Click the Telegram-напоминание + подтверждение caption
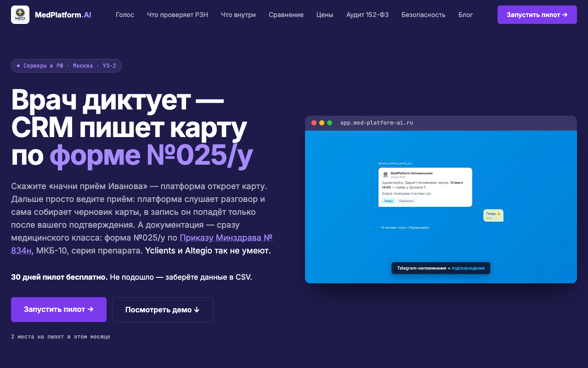 click(441, 268)
